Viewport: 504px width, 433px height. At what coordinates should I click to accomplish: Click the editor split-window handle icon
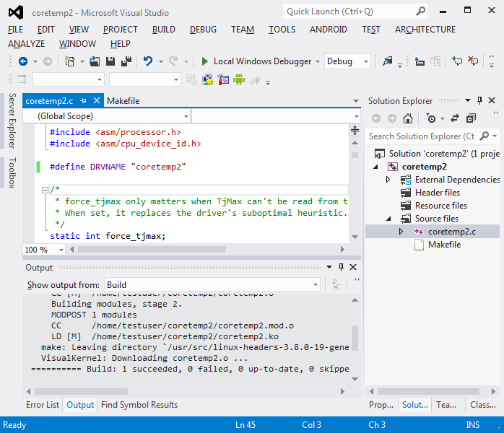coord(355,130)
